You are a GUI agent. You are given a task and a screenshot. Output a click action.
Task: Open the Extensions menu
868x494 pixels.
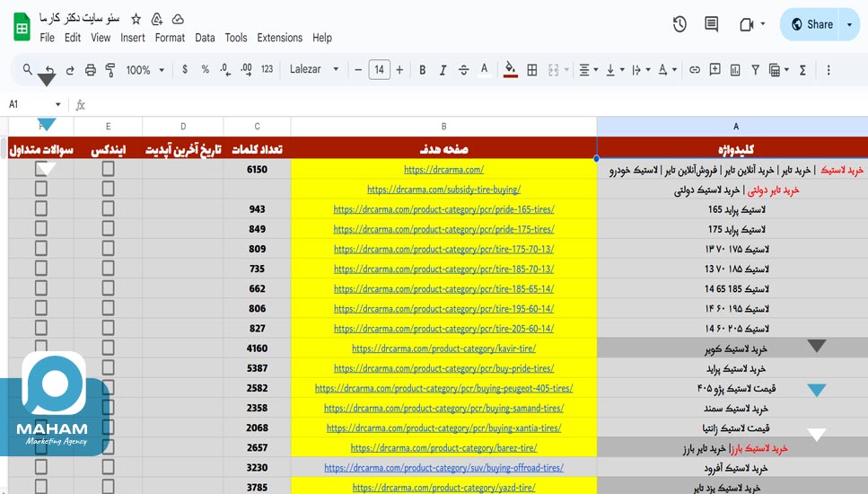click(x=279, y=38)
